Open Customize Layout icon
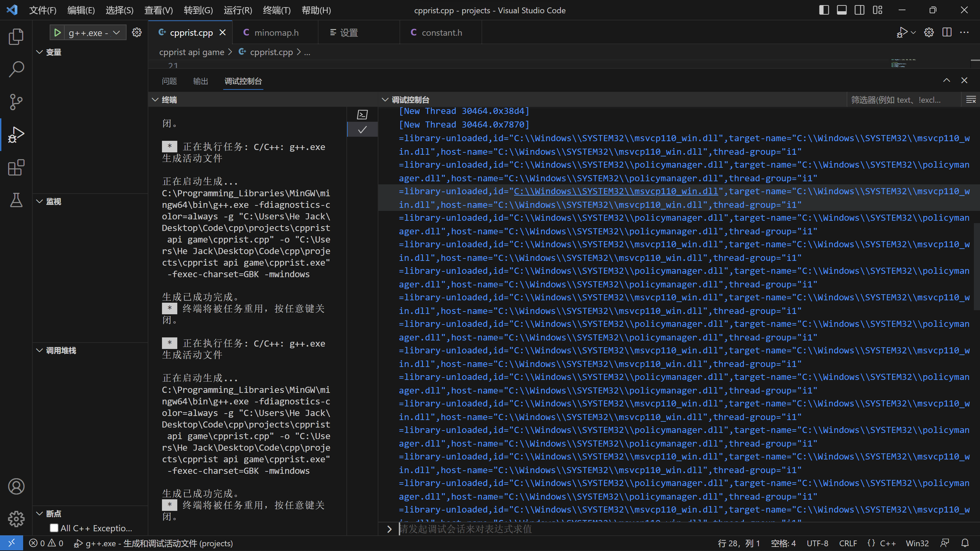The image size is (980, 551). coord(877,10)
